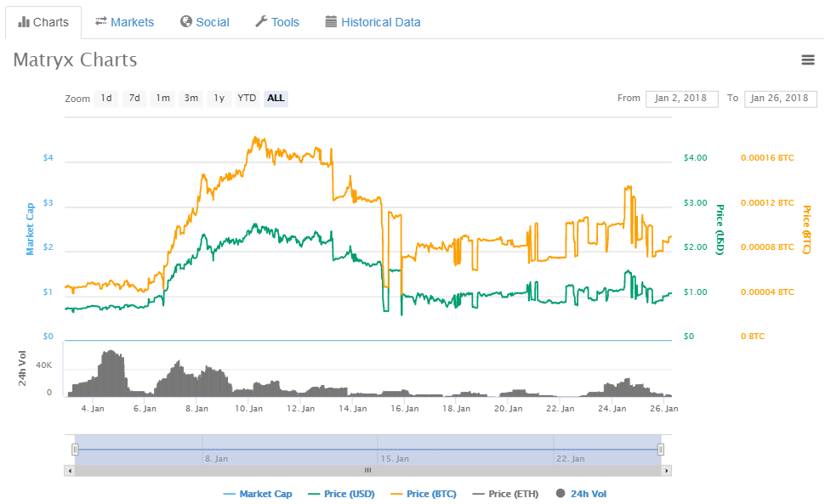
Task: Choose the YTD zoom button
Action: [x=247, y=99]
